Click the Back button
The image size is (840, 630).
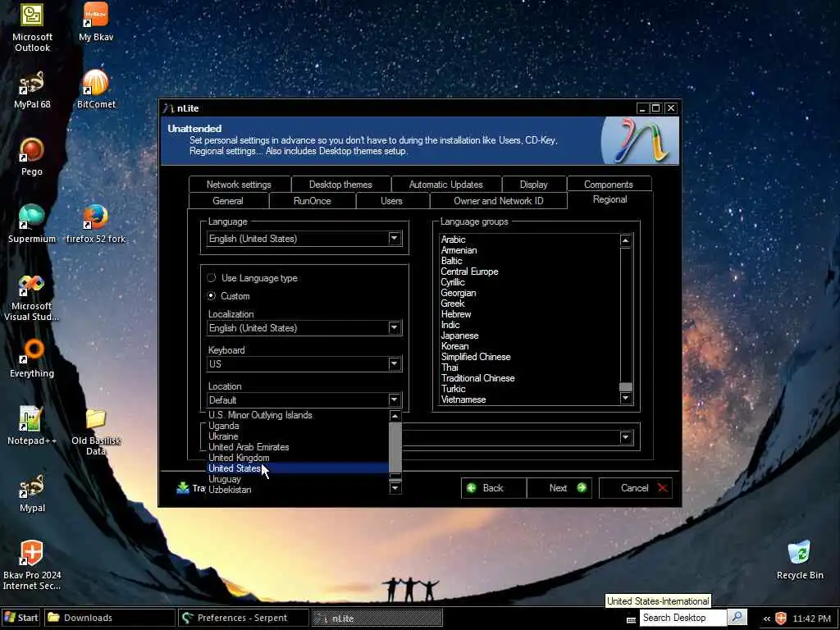(x=493, y=488)
